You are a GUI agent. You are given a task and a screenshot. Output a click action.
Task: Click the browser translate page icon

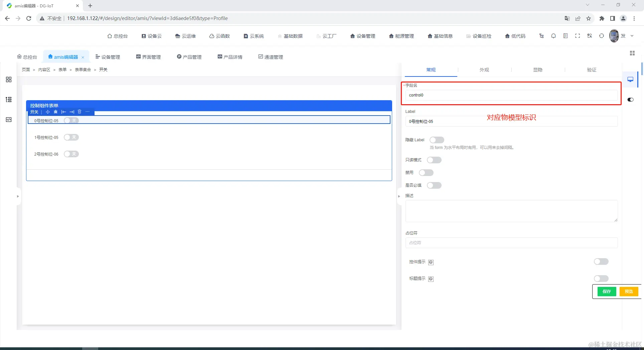point(567,18)
